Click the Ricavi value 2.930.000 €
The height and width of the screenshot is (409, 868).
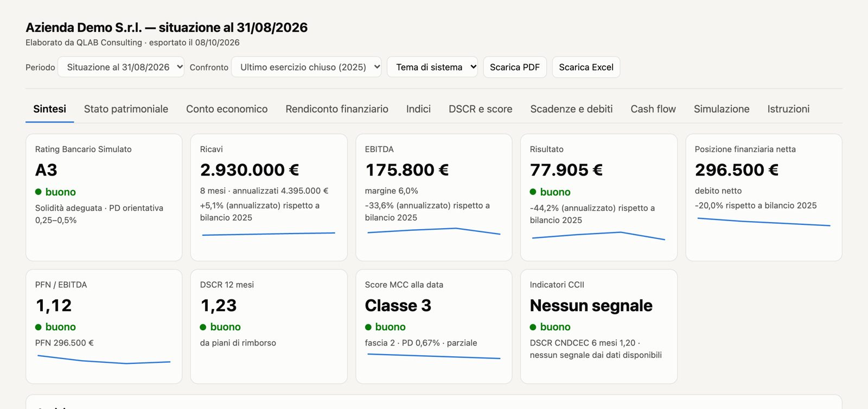(x=250, y=170)
